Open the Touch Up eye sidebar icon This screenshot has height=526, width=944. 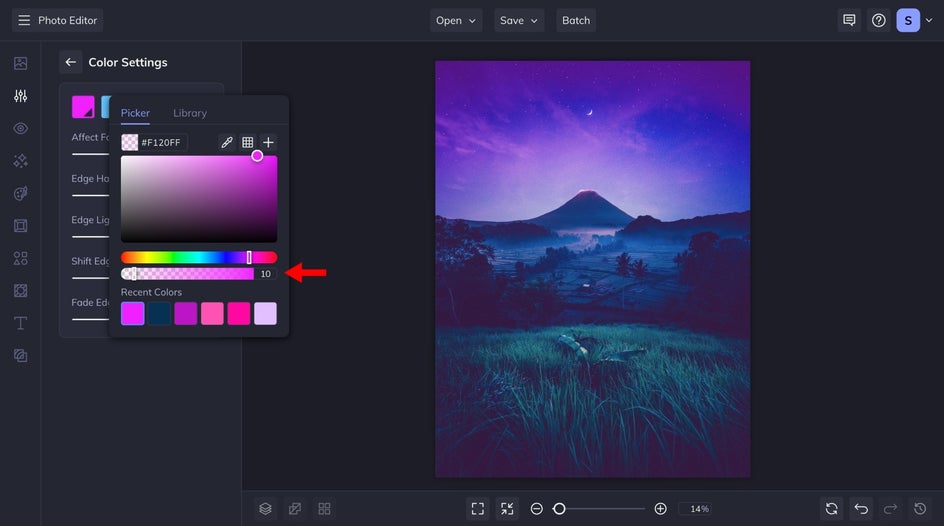(20, 128)
